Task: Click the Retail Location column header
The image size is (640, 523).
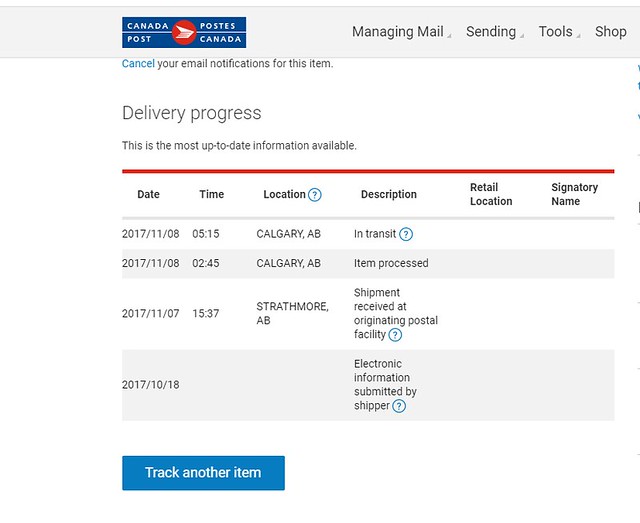Action: click(491, 194)
